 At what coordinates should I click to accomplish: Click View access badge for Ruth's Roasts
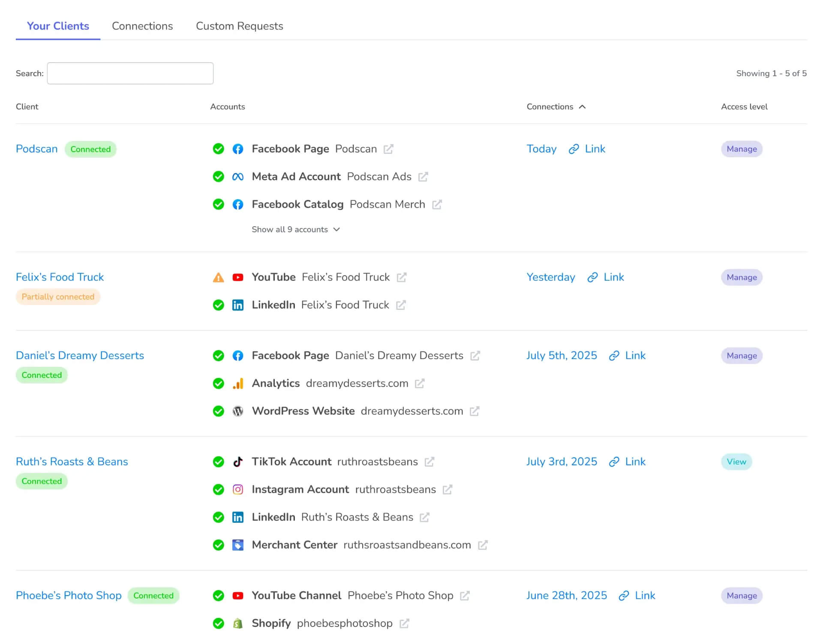click(x=736, y=462)
